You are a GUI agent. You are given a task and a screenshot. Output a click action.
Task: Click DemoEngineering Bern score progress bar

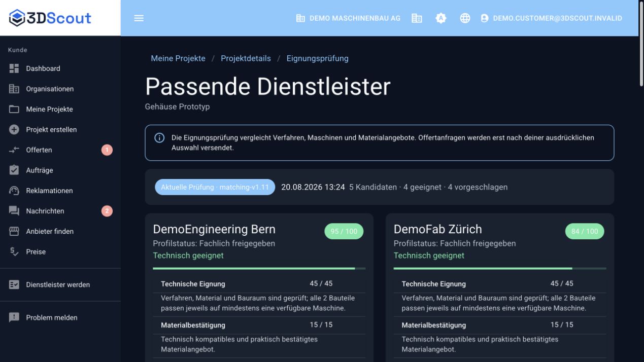[x=259, y=268]
